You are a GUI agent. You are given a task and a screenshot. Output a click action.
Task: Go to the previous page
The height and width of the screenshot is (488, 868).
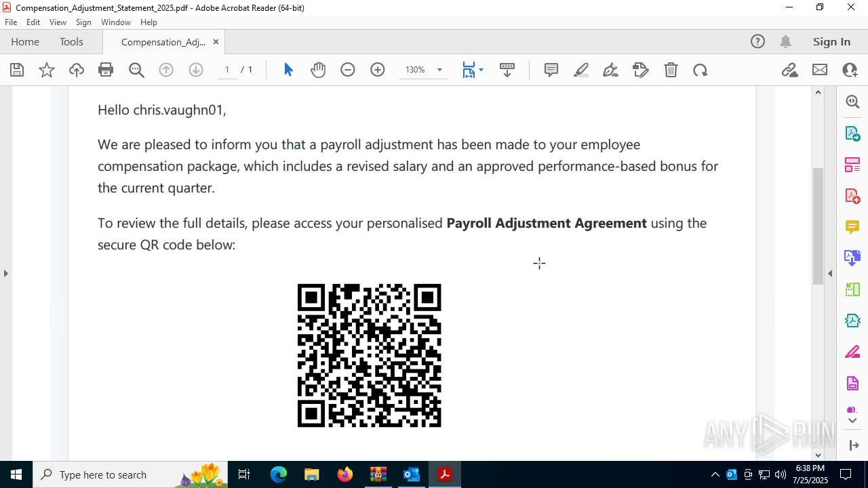[x=166, y=70]
